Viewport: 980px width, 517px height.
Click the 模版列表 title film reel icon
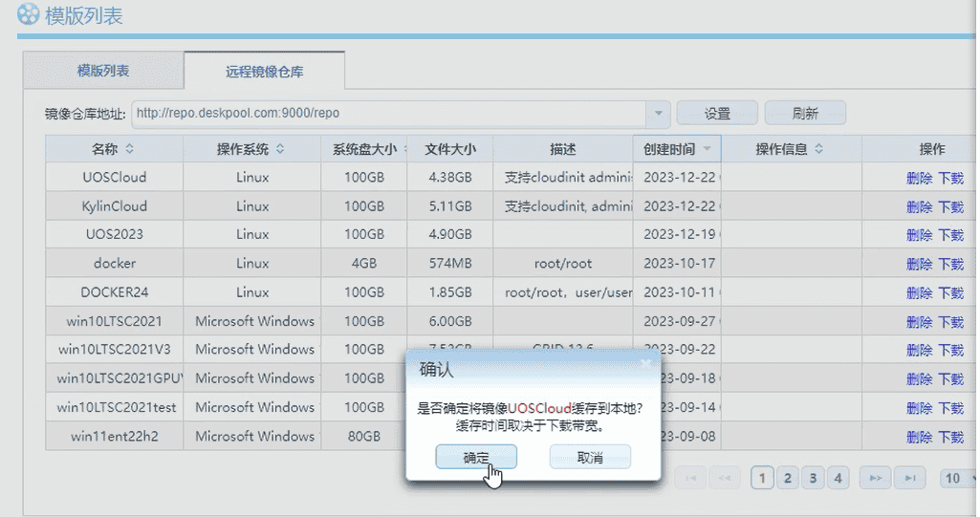pos(28,13)
